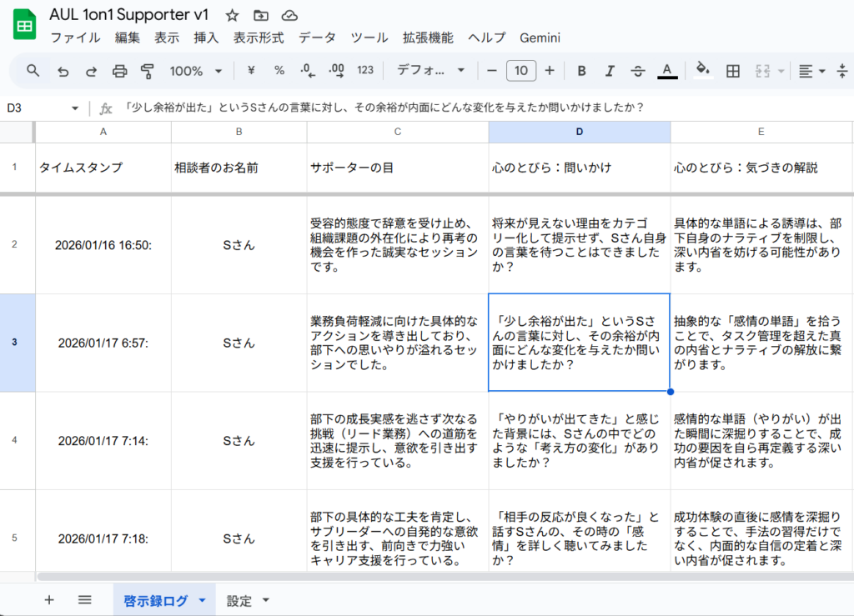Click the print icon
This screenshot has height=616, width=854.
(x=119, y=71)
